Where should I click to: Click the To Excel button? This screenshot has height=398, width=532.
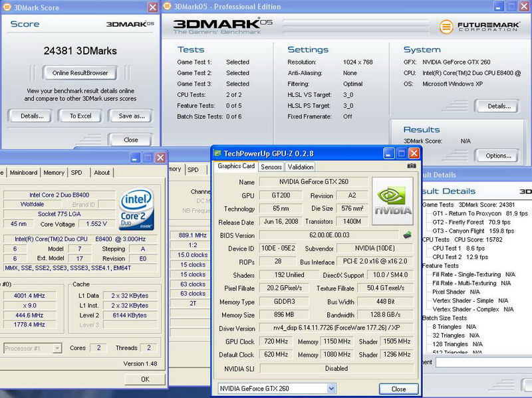(80, 116)
